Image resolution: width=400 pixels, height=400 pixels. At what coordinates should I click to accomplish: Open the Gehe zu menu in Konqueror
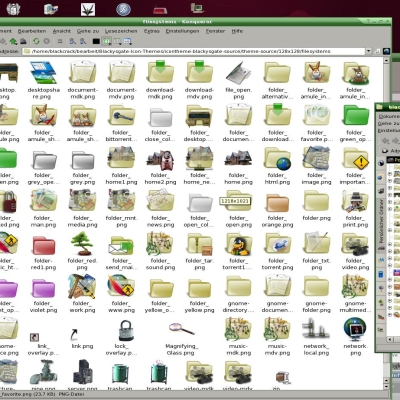(x=88, y=31)
